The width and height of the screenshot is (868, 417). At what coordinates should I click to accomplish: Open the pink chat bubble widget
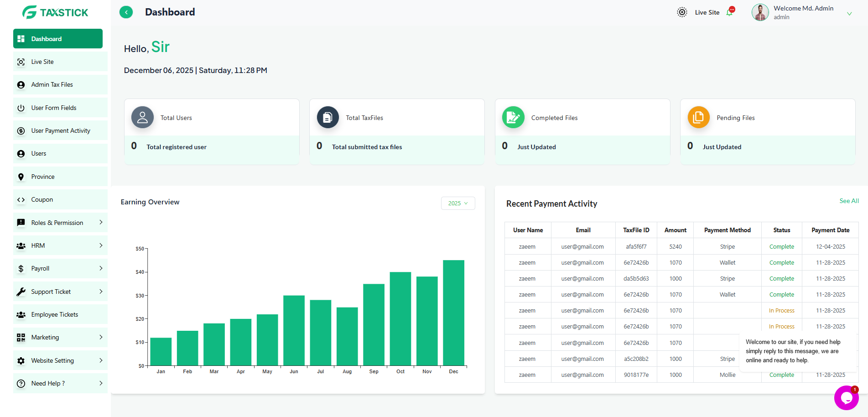(846, 398)
